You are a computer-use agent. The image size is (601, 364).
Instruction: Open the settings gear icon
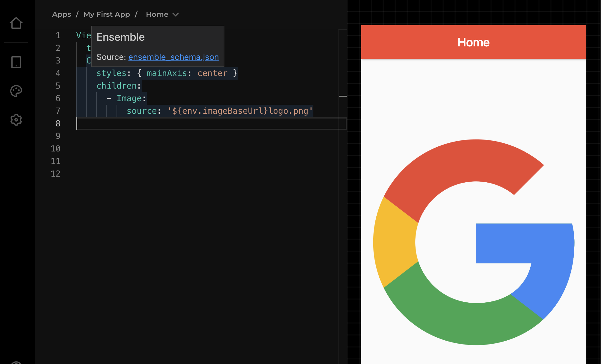pos(16,120)
